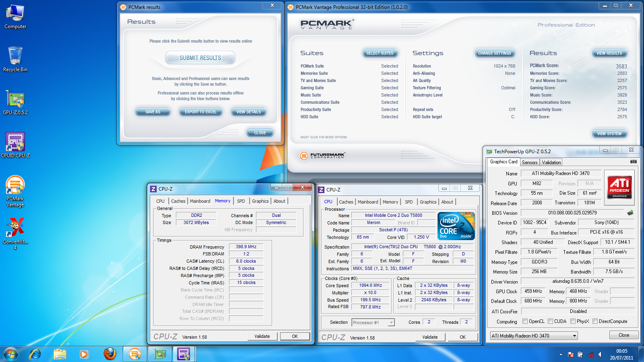Open Mainboard tab in CPU-Z processor window

point(368,202)
